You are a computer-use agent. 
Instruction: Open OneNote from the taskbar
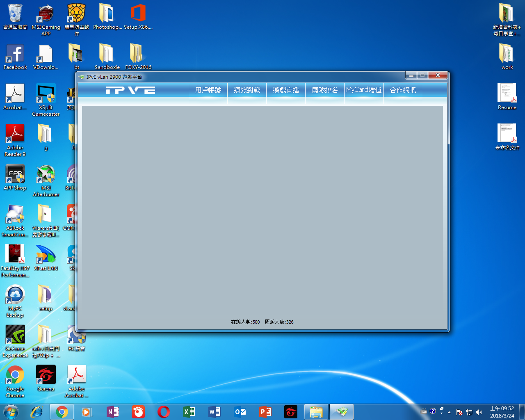tap(112, 412)
